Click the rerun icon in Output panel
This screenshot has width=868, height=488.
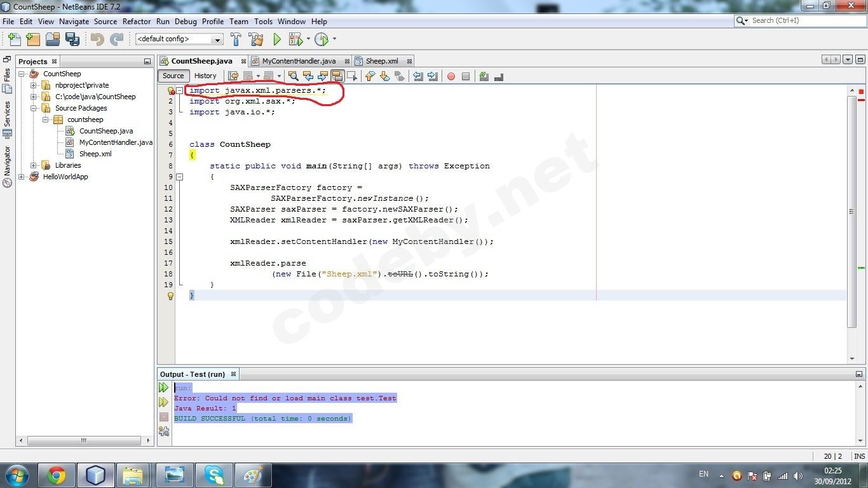click(163, 388)
